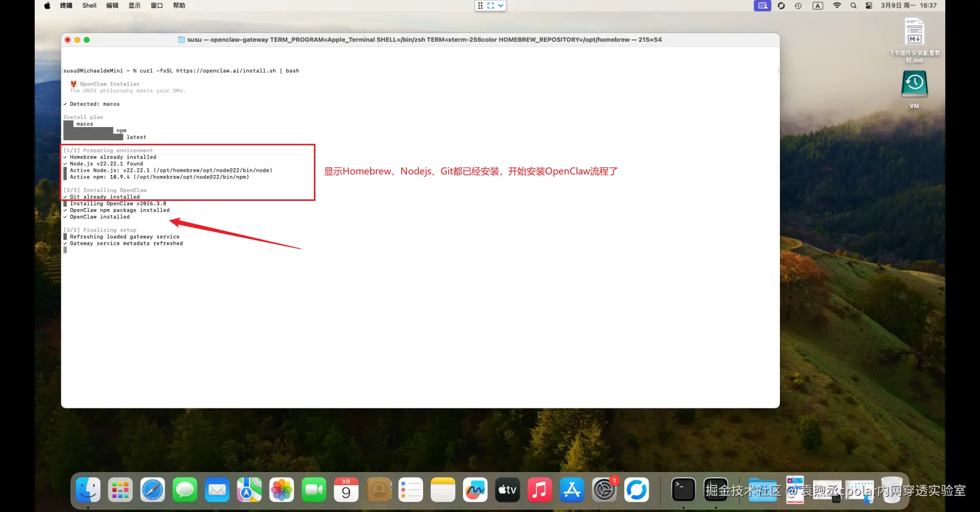Click 'OpenClaw npm package installed' line
This screenshot has height=512, width=980.
pyautogui.click(x=117, y=210)
